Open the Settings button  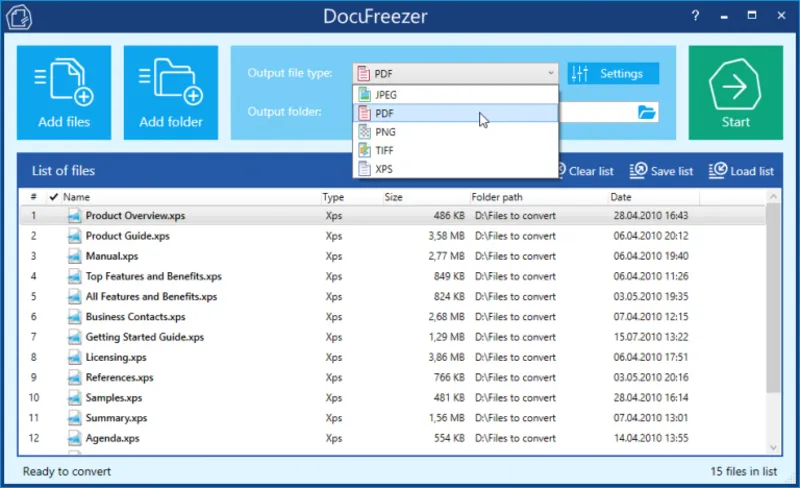613,73
